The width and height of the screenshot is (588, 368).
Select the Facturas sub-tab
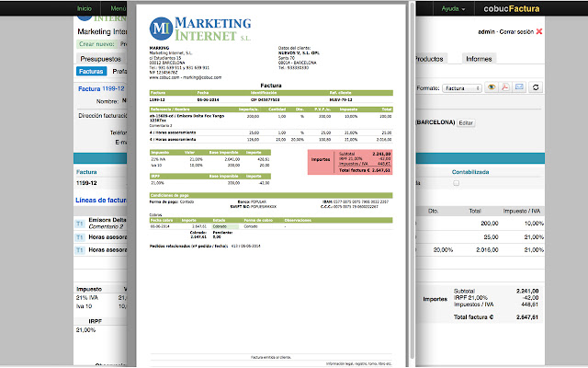point(91,71)
